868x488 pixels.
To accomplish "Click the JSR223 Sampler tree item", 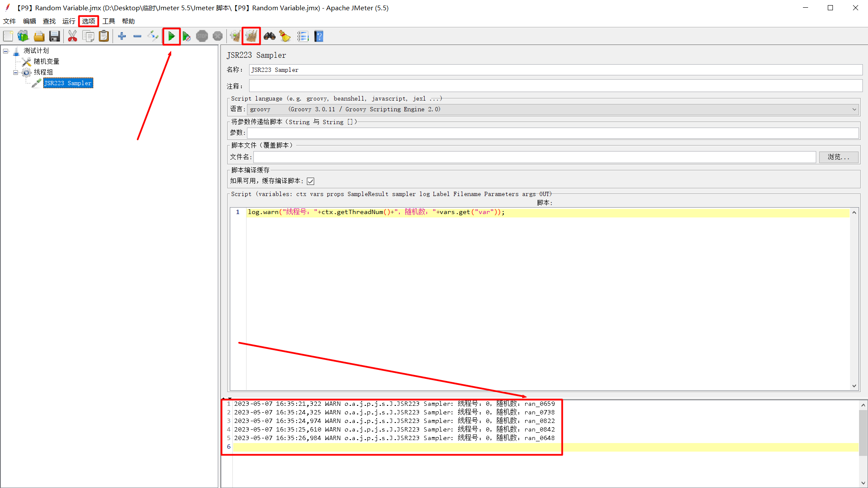I will (67, 83).
